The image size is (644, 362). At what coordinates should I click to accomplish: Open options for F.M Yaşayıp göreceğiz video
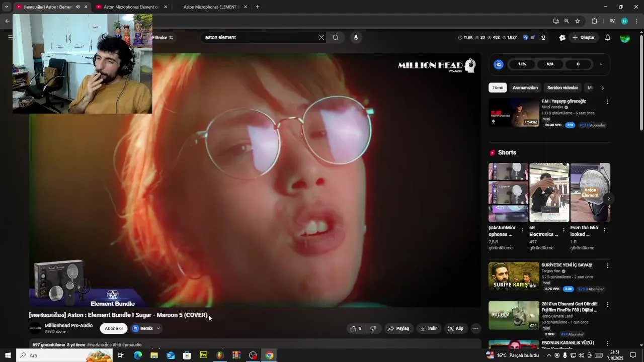tap(607, 102)
